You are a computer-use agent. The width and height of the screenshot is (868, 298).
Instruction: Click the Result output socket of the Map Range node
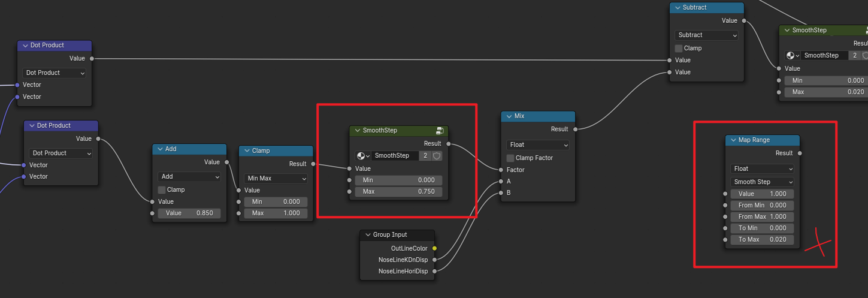800,153
